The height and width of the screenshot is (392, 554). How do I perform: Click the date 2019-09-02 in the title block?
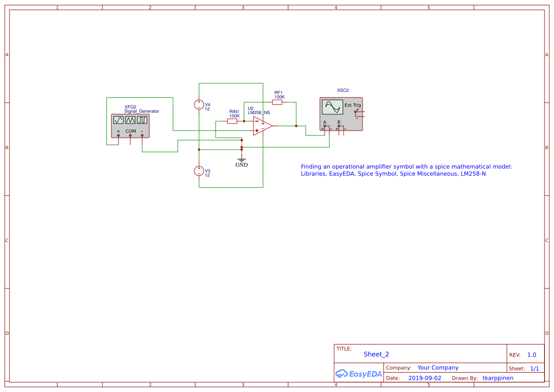pos(426,378)
